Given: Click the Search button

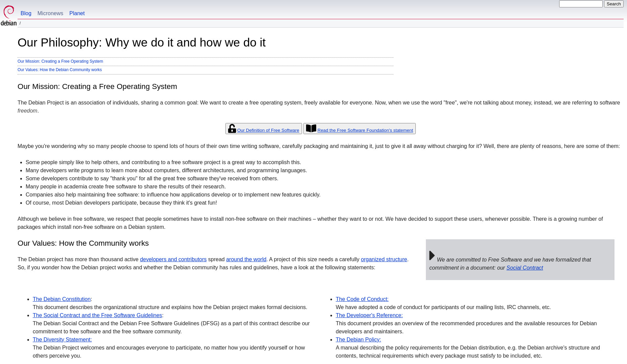Looking at the screenshot, I should tap(614, 4).
